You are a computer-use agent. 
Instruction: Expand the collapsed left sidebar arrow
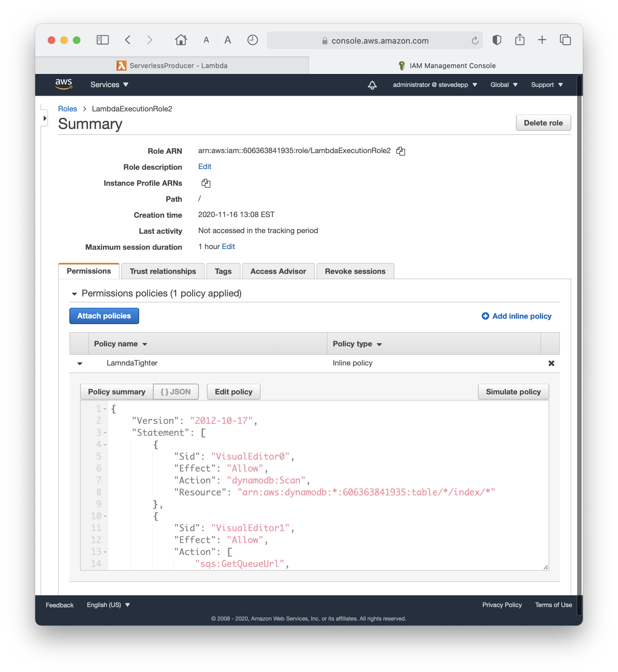click(45, 118)
